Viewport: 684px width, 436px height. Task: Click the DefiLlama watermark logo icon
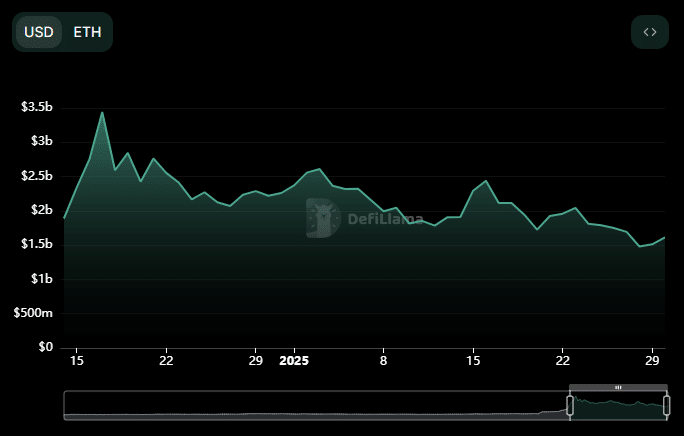323,218
